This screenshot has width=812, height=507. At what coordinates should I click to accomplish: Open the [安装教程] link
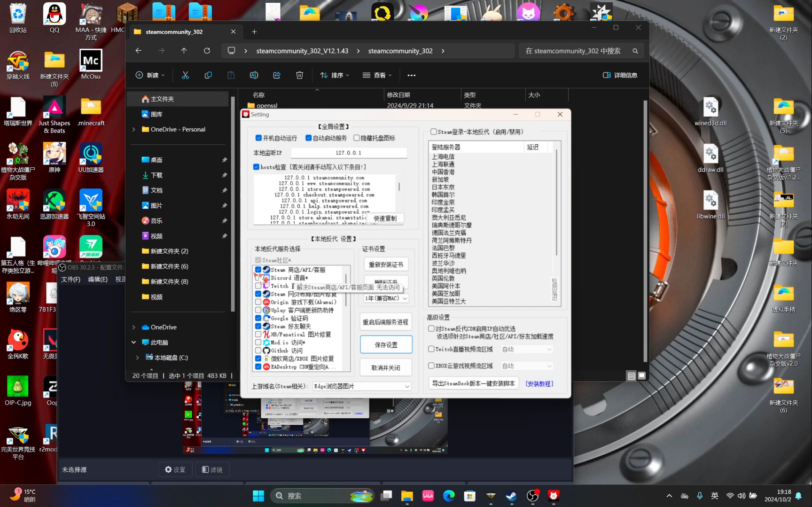tap(539, 384)
